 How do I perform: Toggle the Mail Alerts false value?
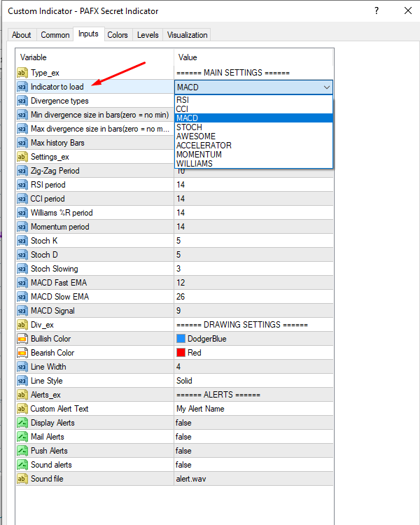click(x=253, y=437)
